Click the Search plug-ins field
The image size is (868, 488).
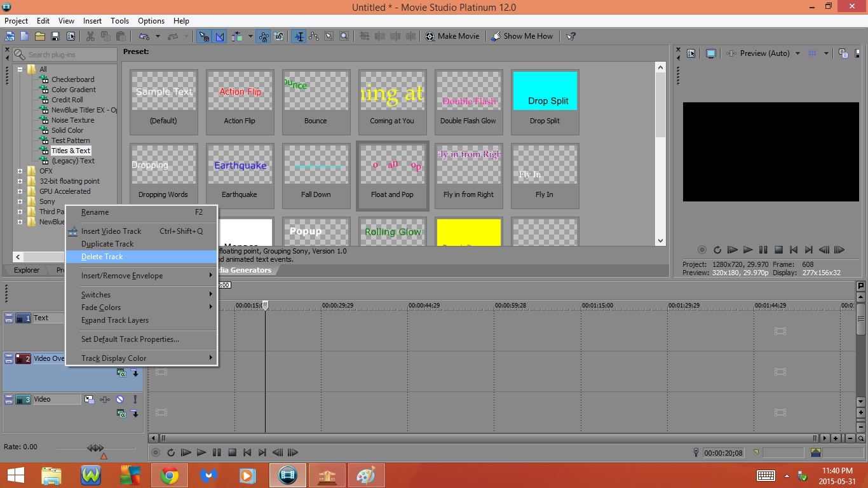pyautogui.click(x=65, y=55)
